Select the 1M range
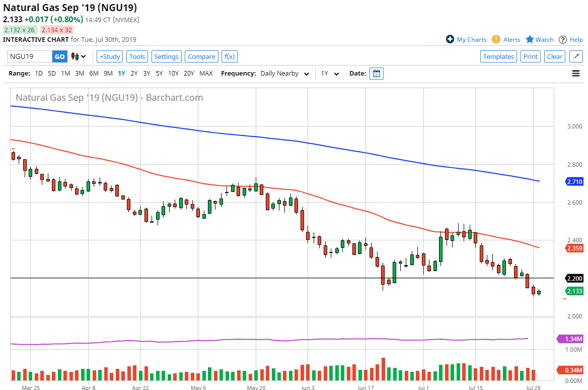 point(65,74)
